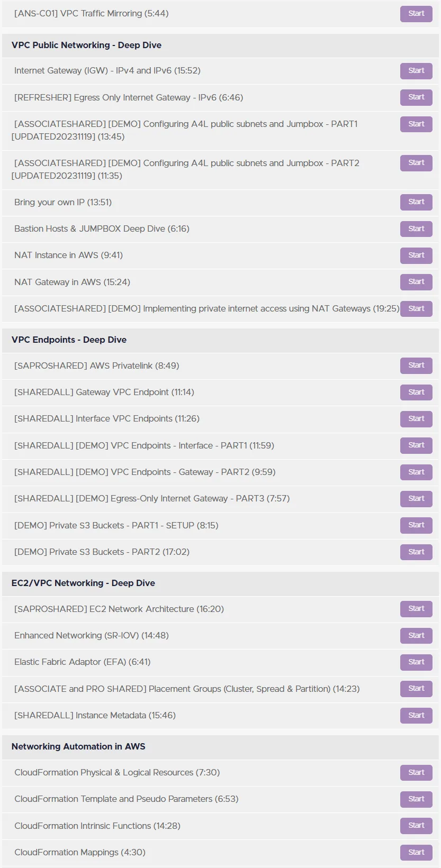Start Enhanced Networking (SR-IOV) lesson
The image size is (441, 868).
click(416, 636)
